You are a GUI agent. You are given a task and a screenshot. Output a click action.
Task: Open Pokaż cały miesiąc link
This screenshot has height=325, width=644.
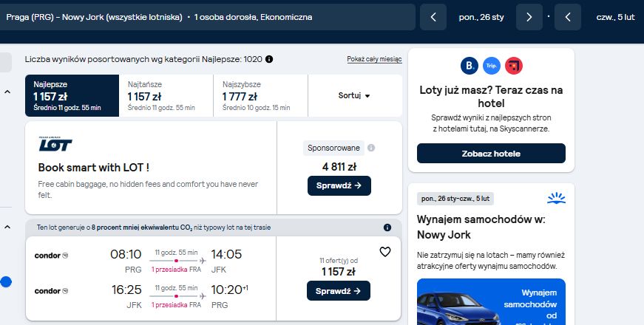374,59
